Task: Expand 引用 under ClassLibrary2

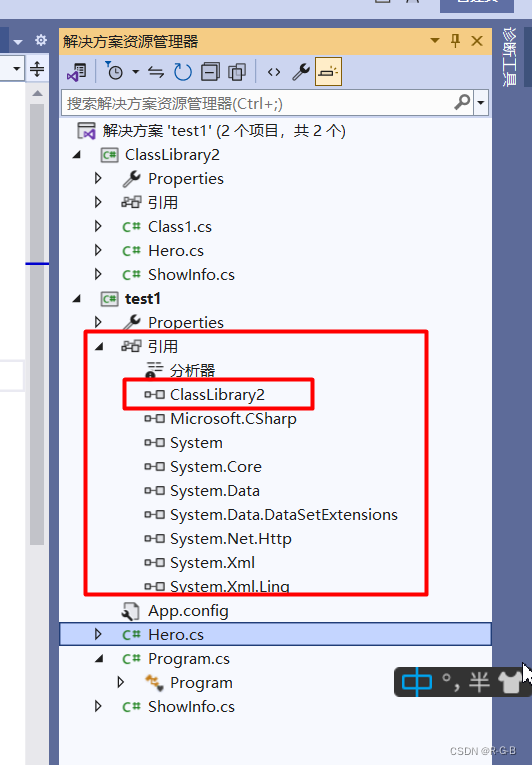Action: point(98,202)
